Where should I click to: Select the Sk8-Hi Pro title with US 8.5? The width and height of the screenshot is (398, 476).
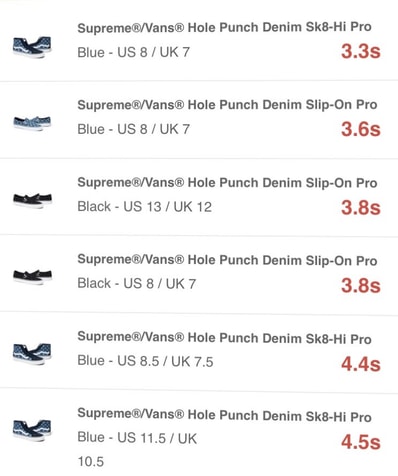[224, 338]
